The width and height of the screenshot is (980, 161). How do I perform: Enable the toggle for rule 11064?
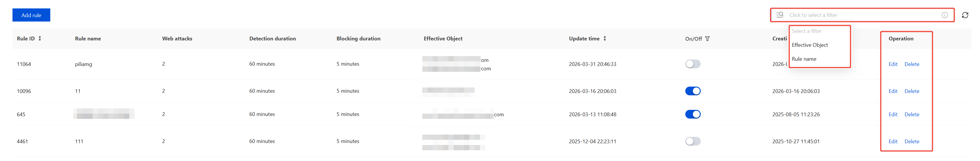tap(692, 64)
